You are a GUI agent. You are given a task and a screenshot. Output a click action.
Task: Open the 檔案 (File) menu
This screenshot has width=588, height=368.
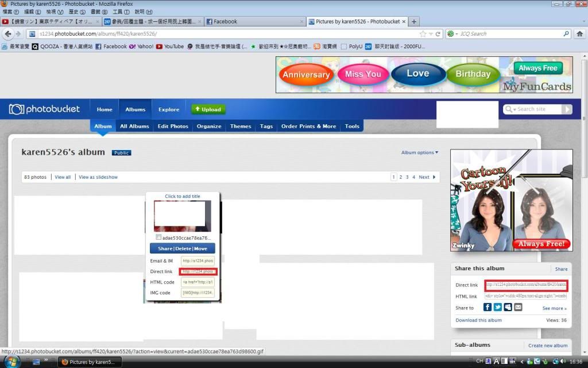click(10, 11)
